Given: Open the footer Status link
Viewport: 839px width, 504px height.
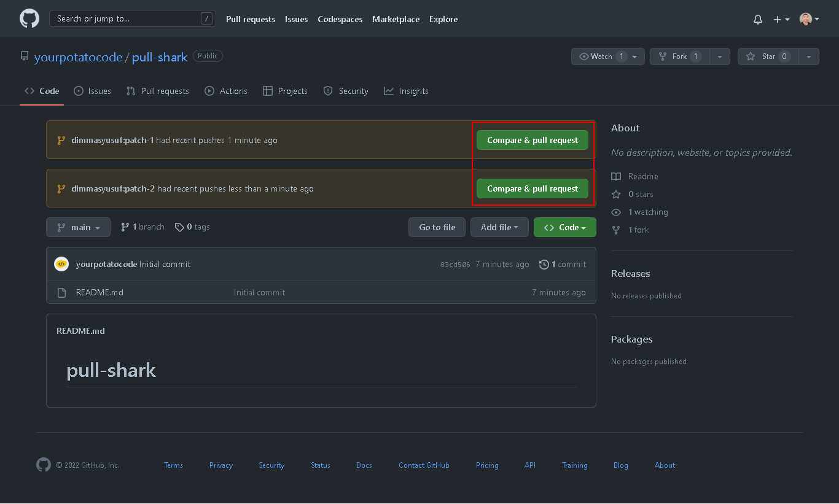Looking at the screenshot, I should coord(321,465).
